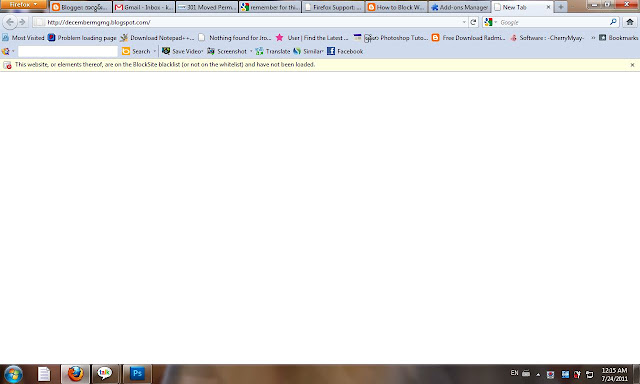Reload the current page

coord(473,22)
